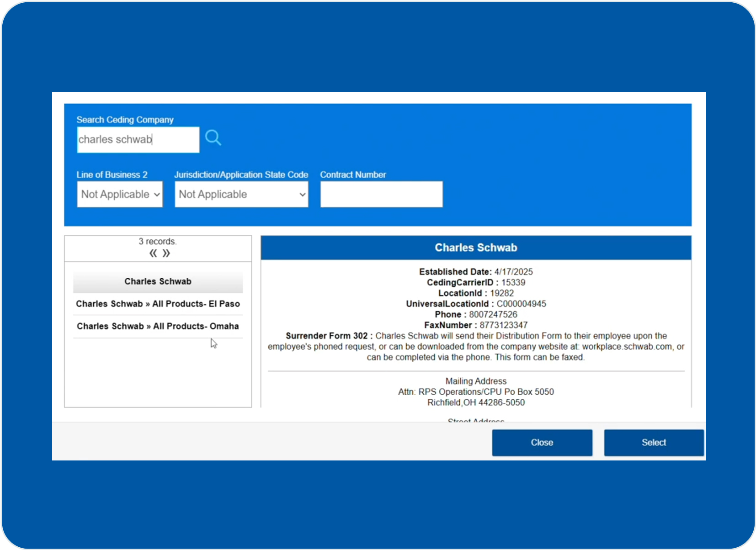Click the Close button
This screenshot has height=550, width=756.
click(x=542, y=443)
